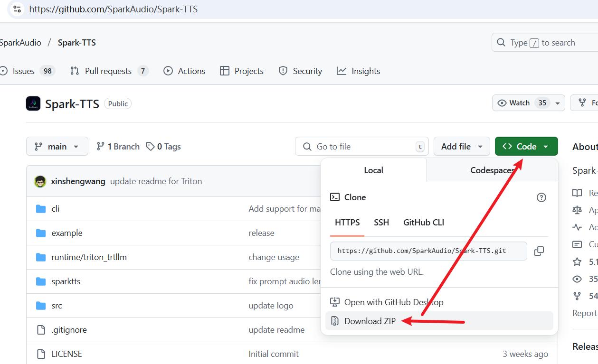This screenshot has height=364, width=598.
Task: Open the Issues tab
Action: coord(28,71)
